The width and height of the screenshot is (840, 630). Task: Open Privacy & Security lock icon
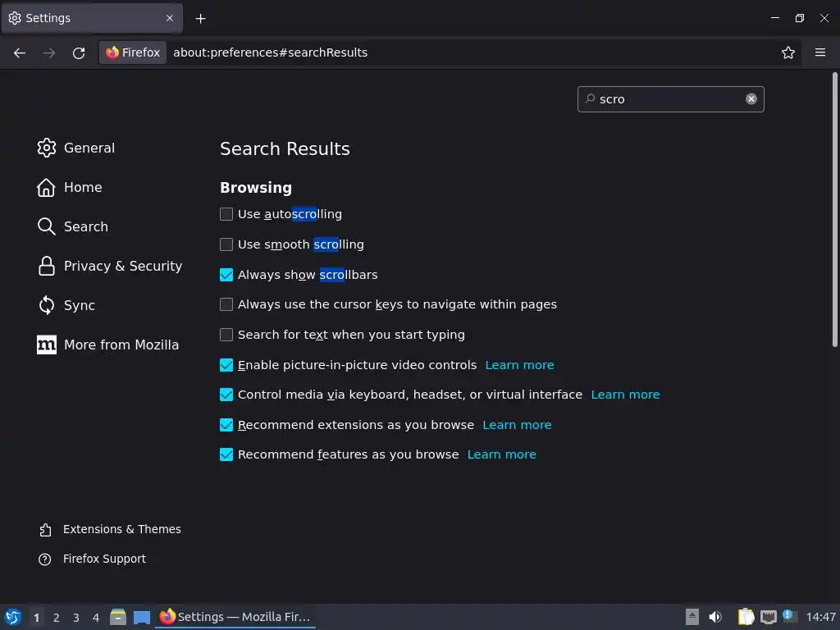pos(47,266)
